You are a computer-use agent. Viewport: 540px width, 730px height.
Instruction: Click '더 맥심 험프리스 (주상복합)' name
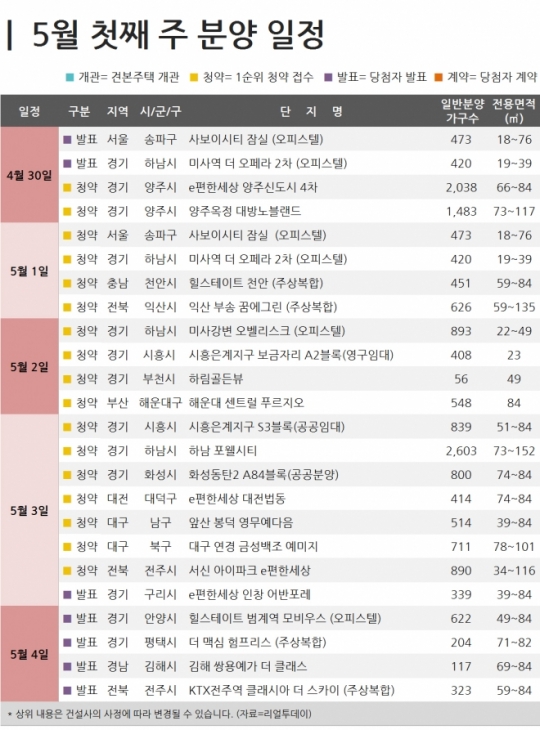pos(257,642)
